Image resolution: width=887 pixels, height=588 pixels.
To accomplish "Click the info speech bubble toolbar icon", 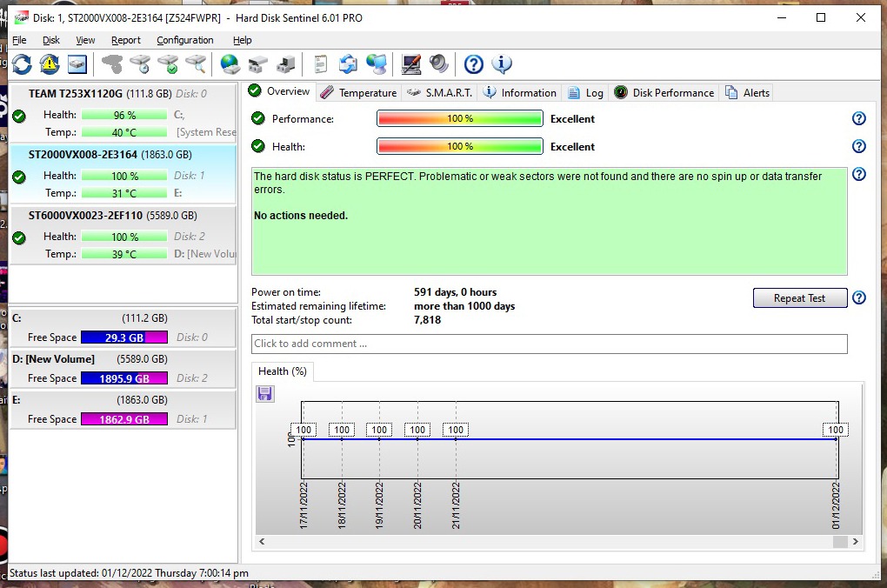I will click(502, 63).
